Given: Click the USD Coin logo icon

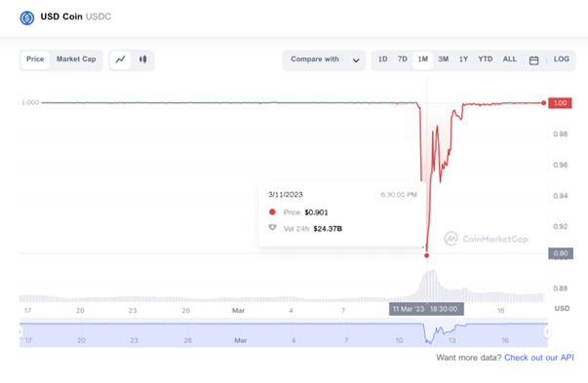Looking at the screenshot, I should (27, 18).
